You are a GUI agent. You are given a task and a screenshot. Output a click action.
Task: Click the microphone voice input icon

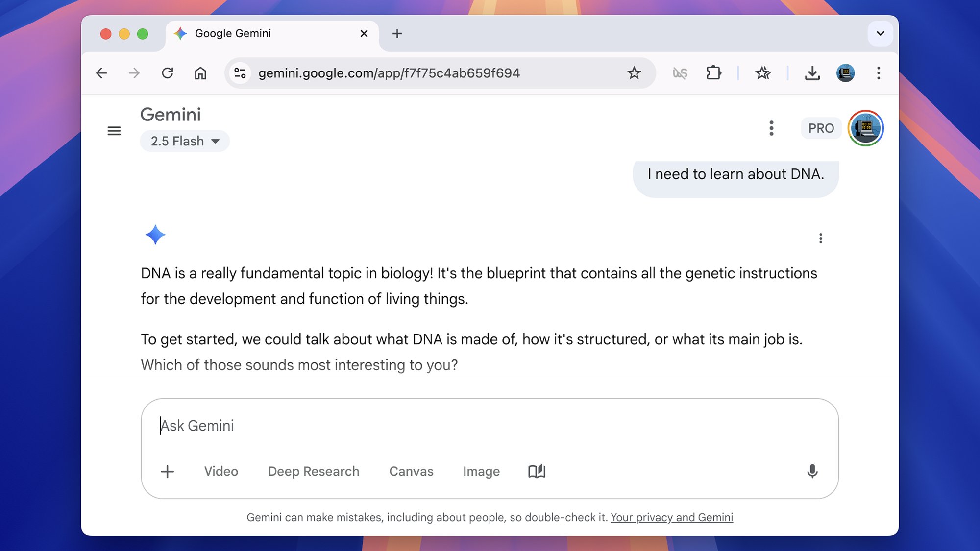[x=812, y=471]
